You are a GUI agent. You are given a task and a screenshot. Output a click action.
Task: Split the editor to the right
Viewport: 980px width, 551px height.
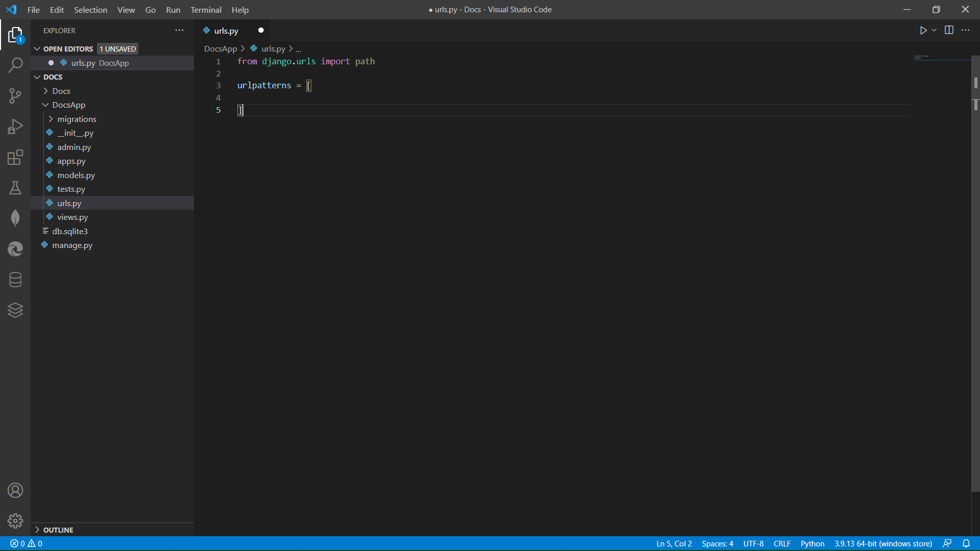[x=949, y=31]
